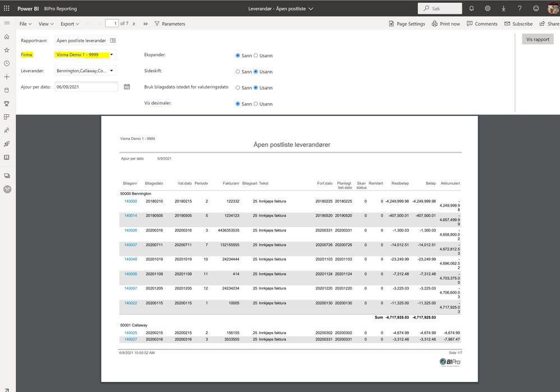Image resolution: width=560 pixels, height=392 pixels.
Task: Go to Home in the sidebar
Action: [7, 37]
